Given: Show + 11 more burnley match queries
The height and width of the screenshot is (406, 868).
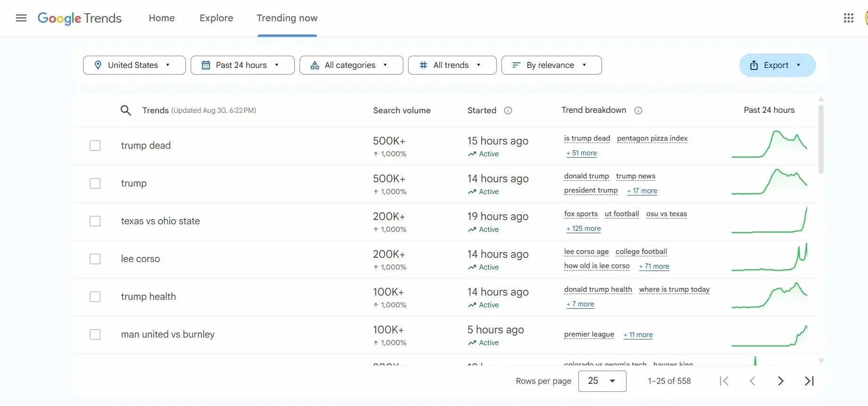Looking at the screenshot, I should (638, 335).
